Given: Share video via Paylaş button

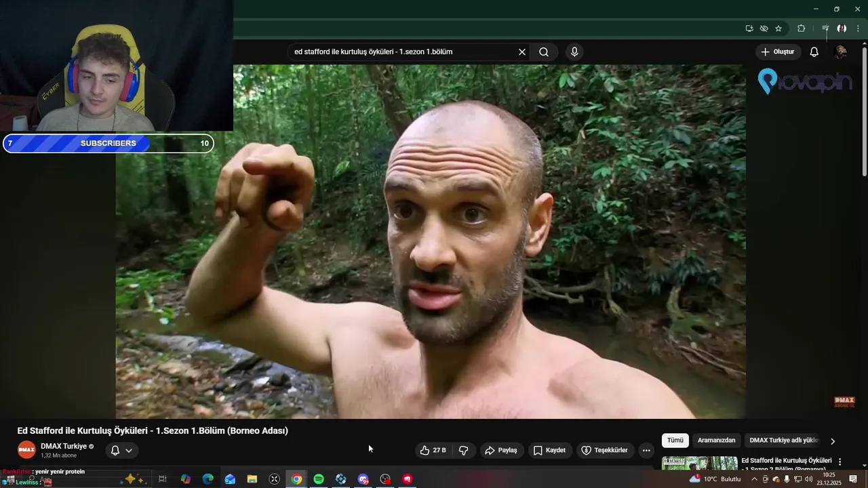Looking at the screenshot, I should [502, 450].
